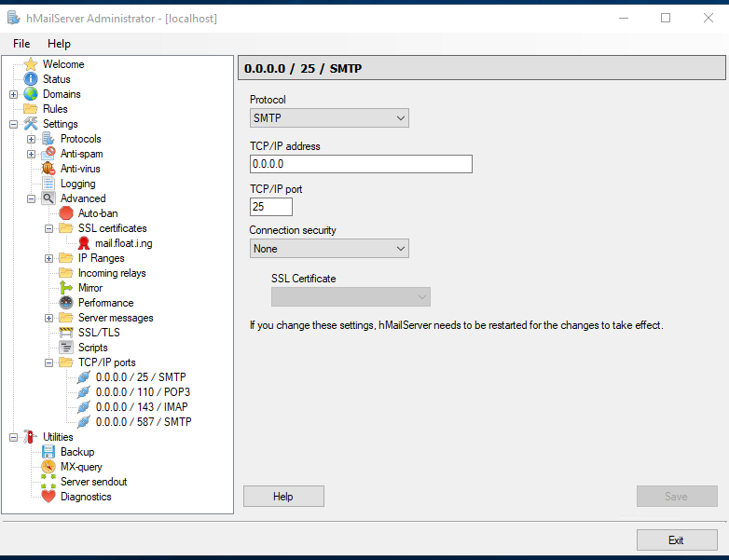729x560 pixels.
Task: Click the TCP/IP ports folder icon
Action: [x=66, y=362]
